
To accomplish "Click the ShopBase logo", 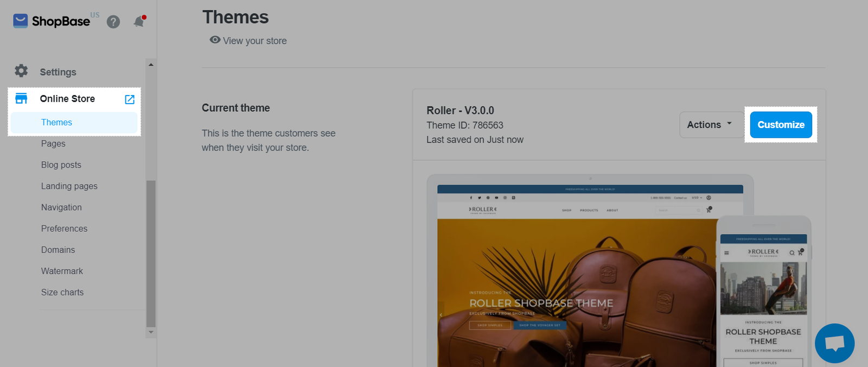I will point(52,21).
